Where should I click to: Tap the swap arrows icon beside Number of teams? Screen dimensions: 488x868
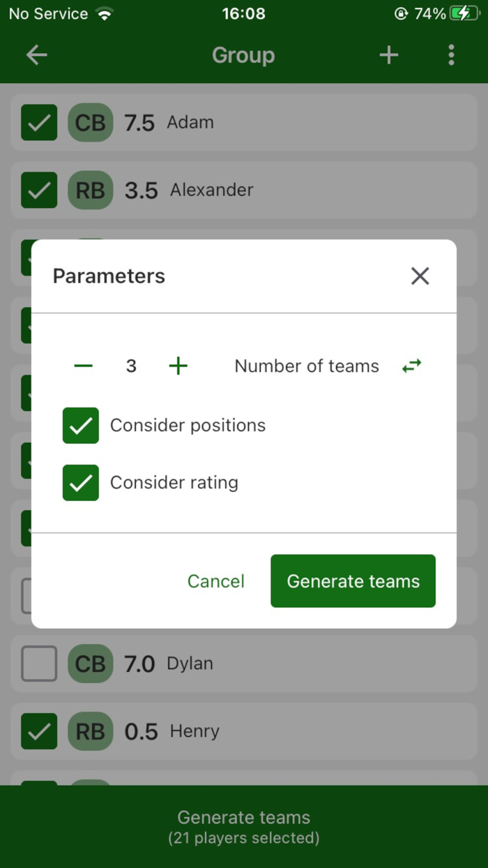coord(411,366)
